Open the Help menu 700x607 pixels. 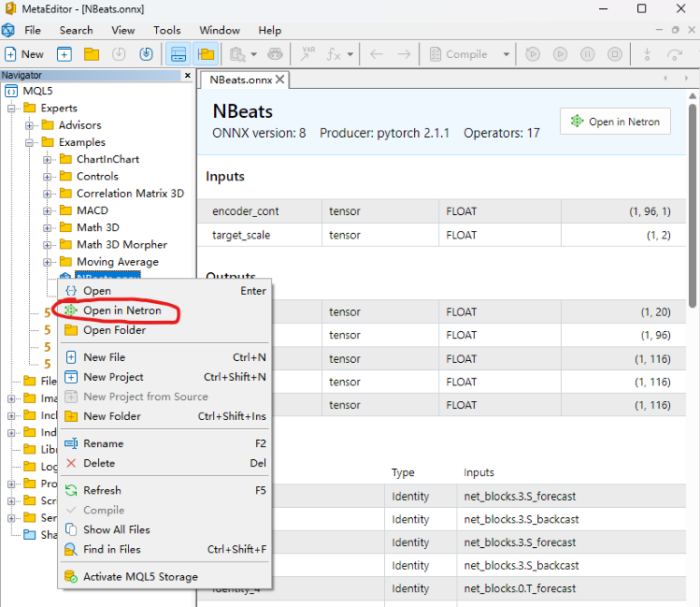[x=270, y=30]
